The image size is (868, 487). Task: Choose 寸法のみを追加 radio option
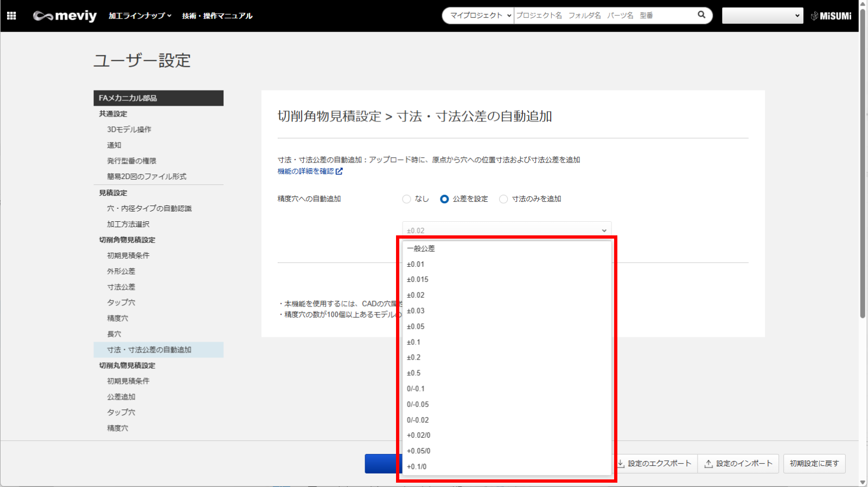[503, 199]
